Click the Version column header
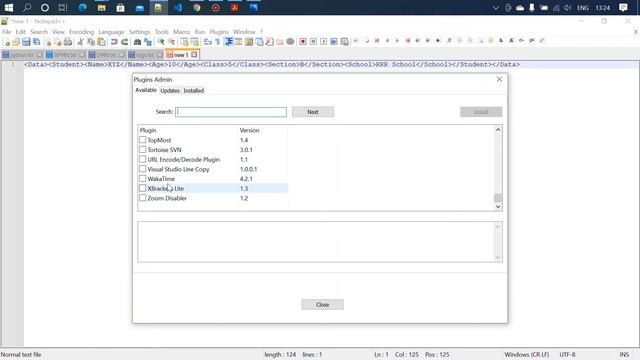The width and height of the screenshot is (640, 360). (x=249, y=130)
